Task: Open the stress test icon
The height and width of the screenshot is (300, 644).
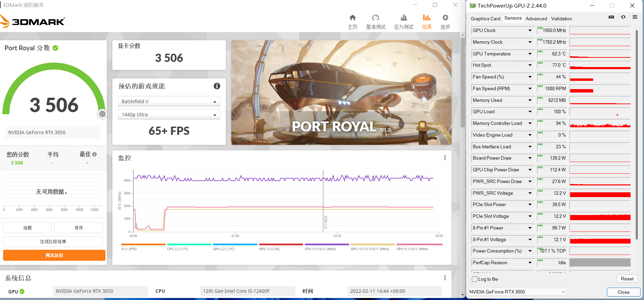Action: point(403,18)
